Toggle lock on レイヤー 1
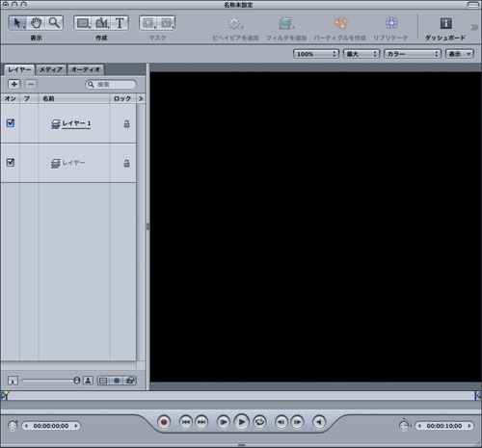The image size is (482, 448). tap(127, 123)
